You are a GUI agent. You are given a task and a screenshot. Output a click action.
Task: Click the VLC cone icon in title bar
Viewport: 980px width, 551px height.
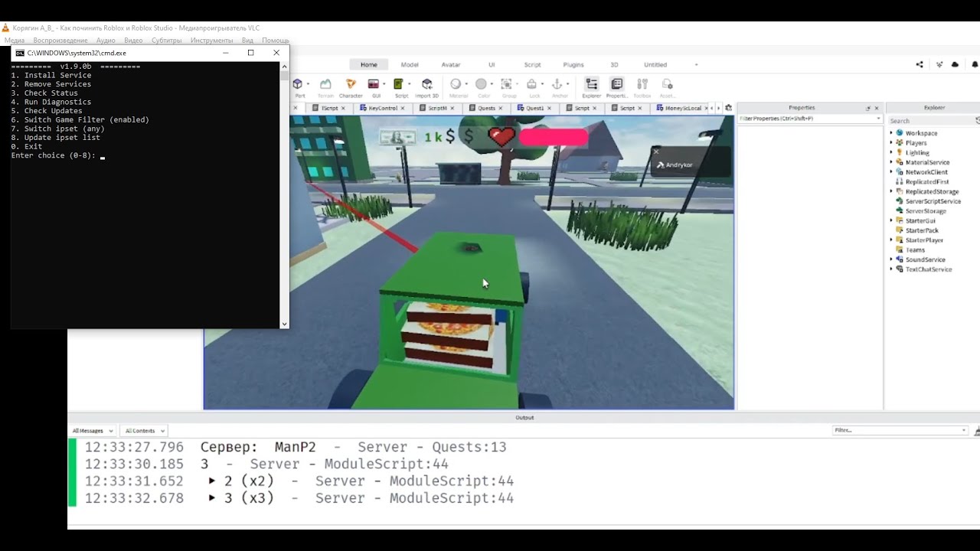click(x=5, y=28)
